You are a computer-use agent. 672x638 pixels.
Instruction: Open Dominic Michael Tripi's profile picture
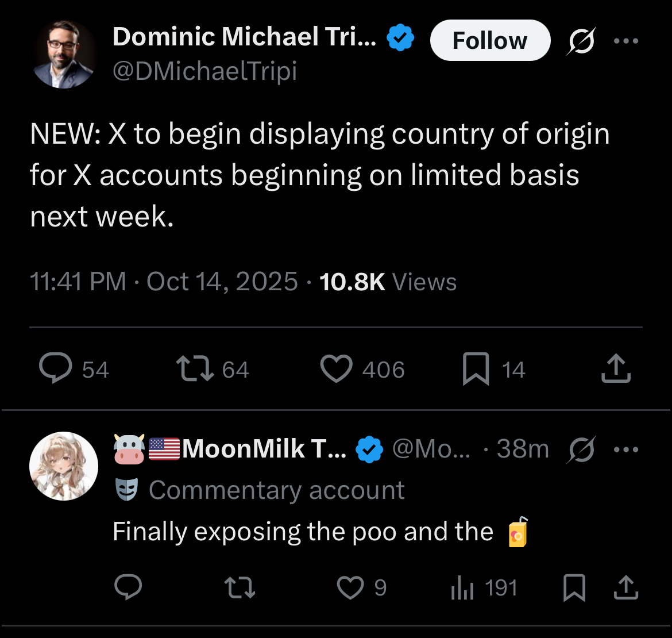63,55
